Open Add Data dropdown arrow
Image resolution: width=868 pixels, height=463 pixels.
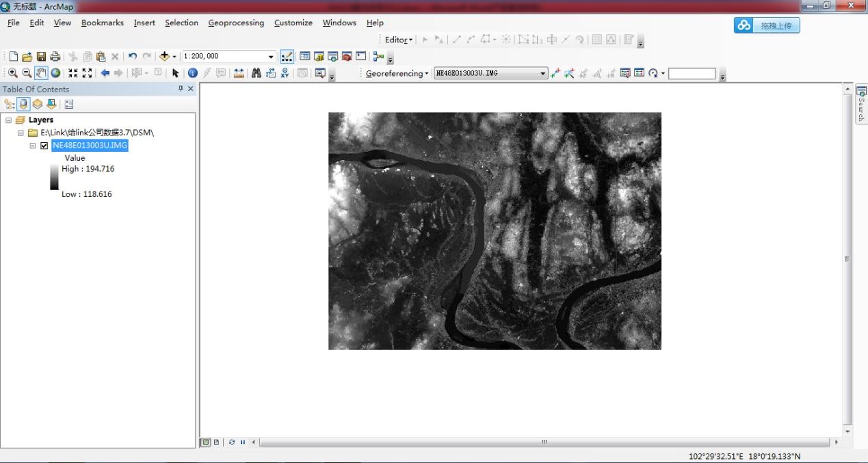174,57
